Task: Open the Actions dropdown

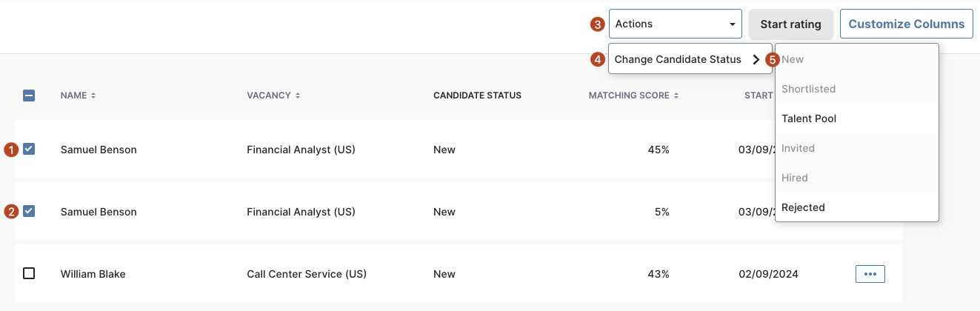Action: 675,24
